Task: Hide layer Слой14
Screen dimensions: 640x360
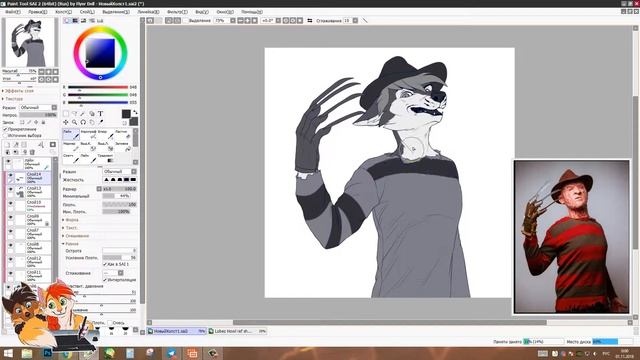Action: (11, 176)
